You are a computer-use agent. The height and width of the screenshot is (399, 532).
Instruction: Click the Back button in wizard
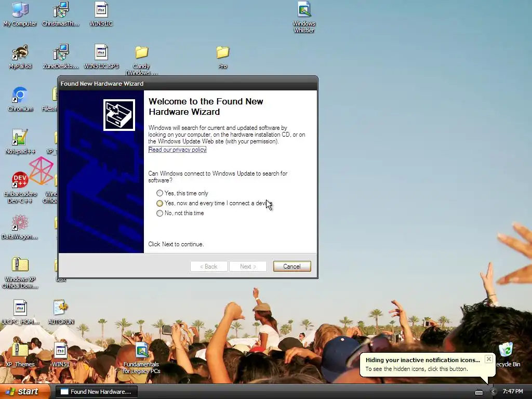tap(209, 267)
